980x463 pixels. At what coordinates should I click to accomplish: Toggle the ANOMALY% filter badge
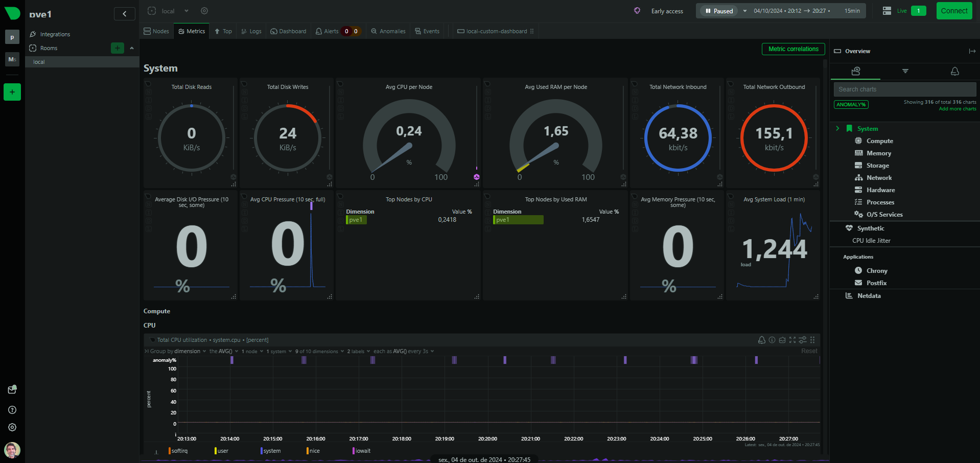click(x=851, y=104)
